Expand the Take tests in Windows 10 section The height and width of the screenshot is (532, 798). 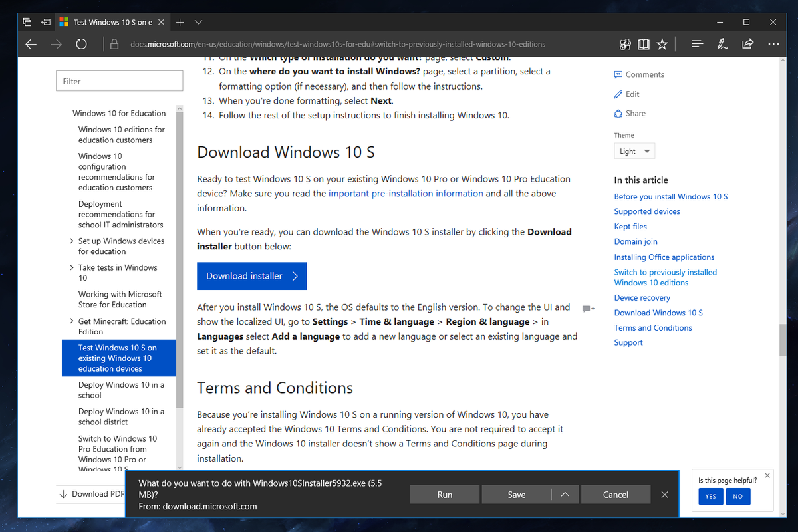(x=72, y=267)
